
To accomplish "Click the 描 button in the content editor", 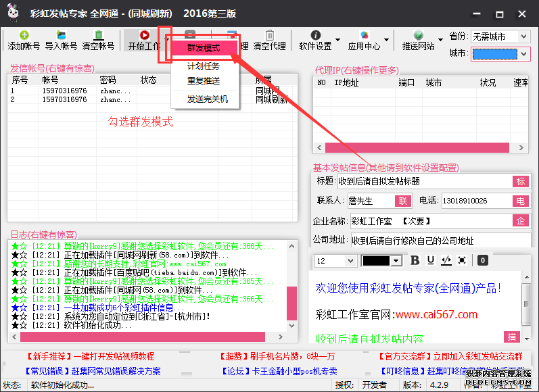I will point(511,337).
